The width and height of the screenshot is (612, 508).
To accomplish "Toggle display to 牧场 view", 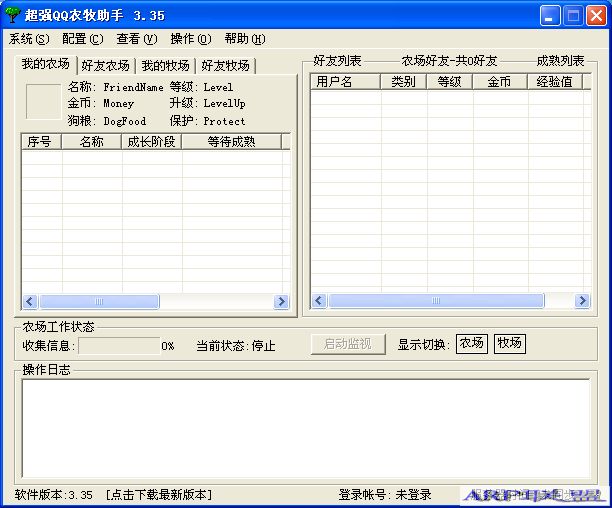I will coord(509,343).
